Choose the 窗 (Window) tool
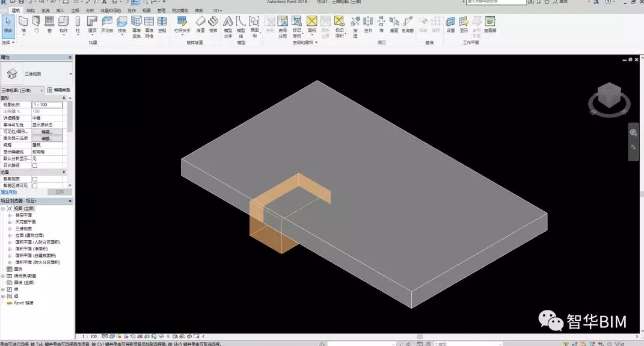 (x=50, y=23)
